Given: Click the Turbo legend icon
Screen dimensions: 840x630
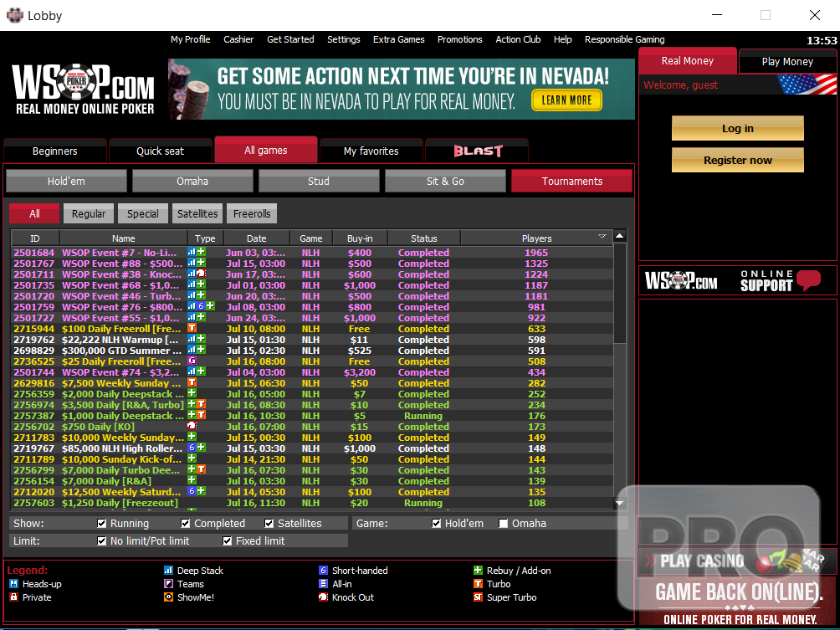Looking at the screenshot, I should tap(478, 584).
